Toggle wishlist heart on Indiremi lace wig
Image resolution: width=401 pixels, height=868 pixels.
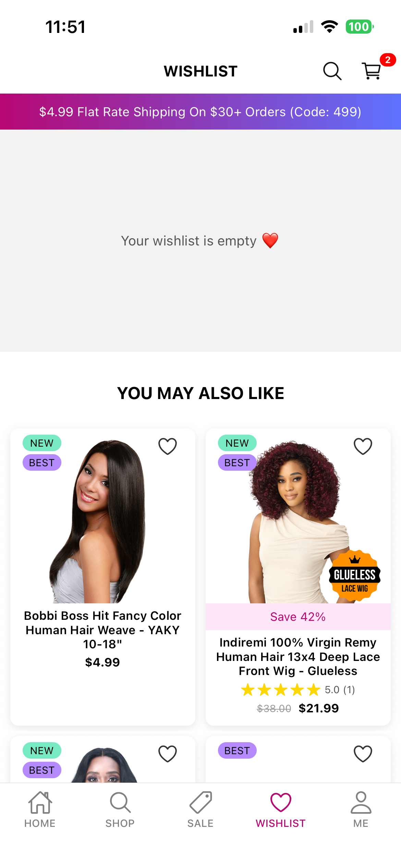click(363, 446)
